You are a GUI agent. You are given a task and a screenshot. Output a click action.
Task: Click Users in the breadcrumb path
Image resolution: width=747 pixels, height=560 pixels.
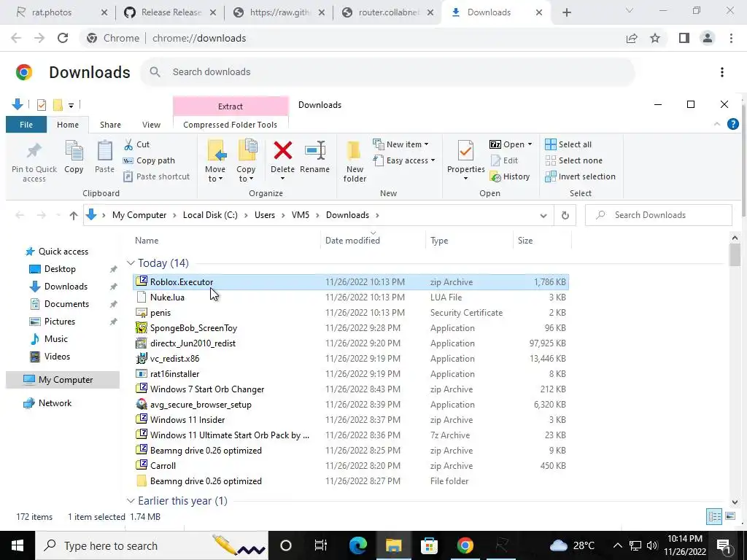coord(264,215)
